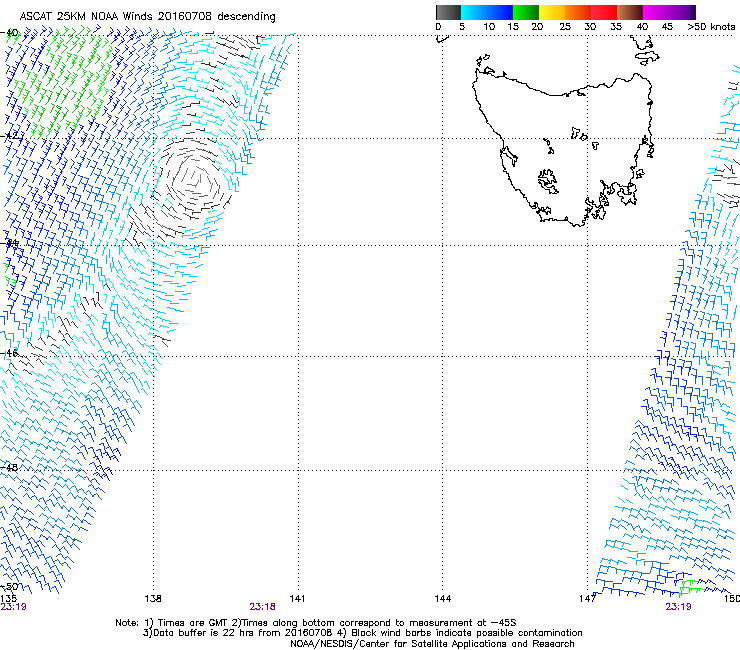Click the purple "23:18" swath time label
Image resolution: width=740 pixels, height=650 pixels.
click(x=262, y=607)
